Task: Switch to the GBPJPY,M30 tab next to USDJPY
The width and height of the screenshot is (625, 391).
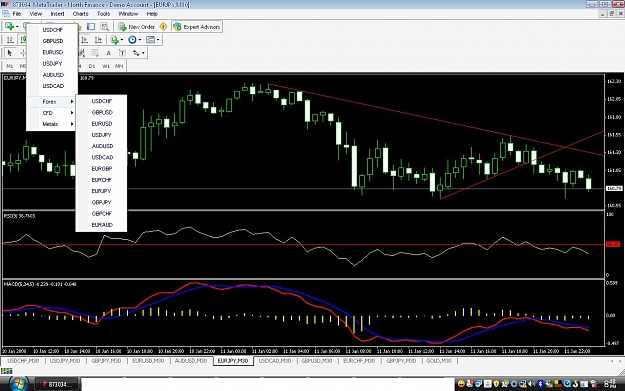Action: pyautogui.click(x=106, y=361)
